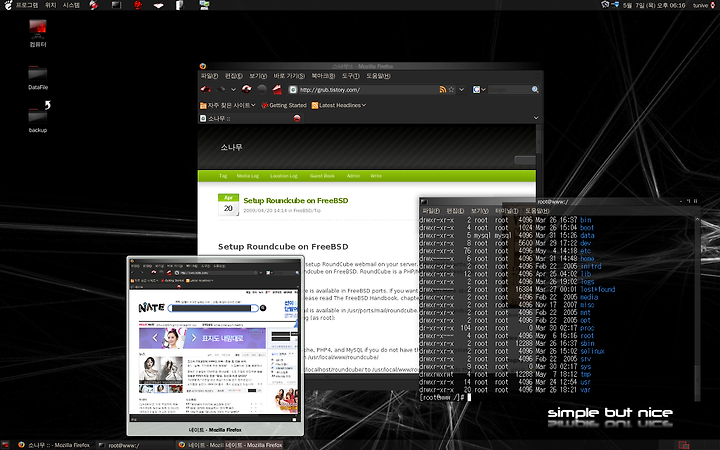Open Guest Book in blog navigation
This screenshot has width=720, height=450.
click(322, 176)
